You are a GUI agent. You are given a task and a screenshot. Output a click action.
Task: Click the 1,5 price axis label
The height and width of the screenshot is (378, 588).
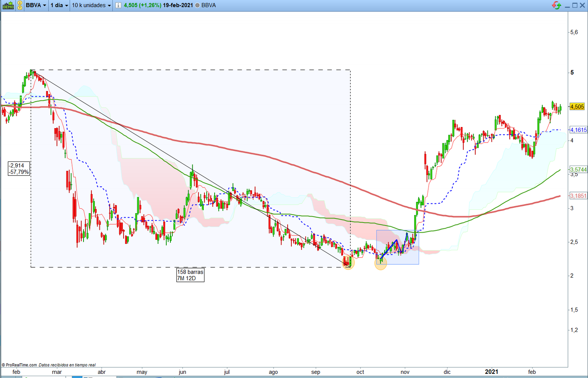click(574, 310)
